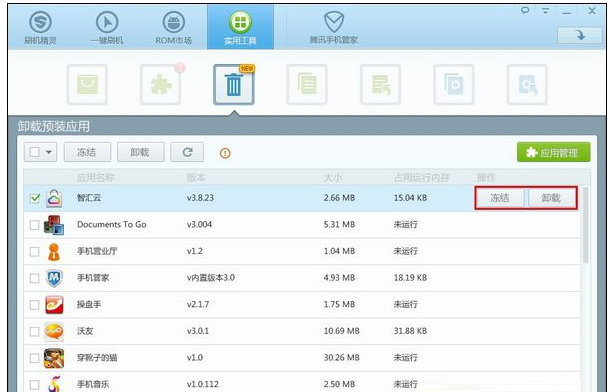Open the title bar menu dropdown

(x=546, y=11)
